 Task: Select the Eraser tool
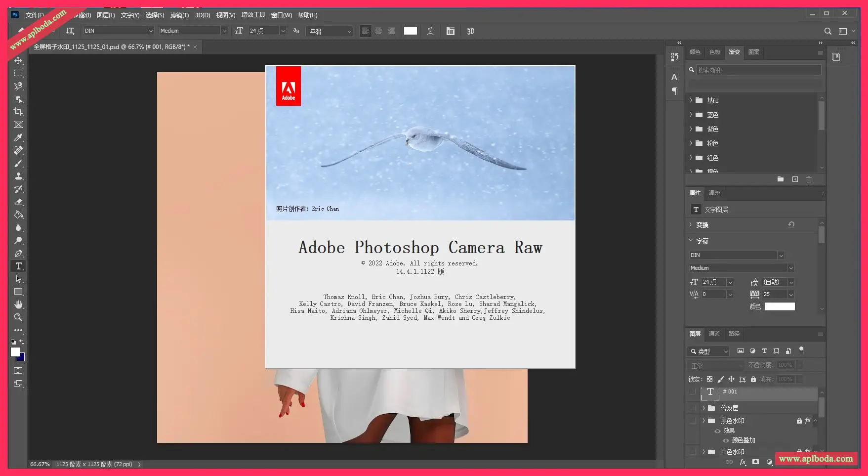18,202
